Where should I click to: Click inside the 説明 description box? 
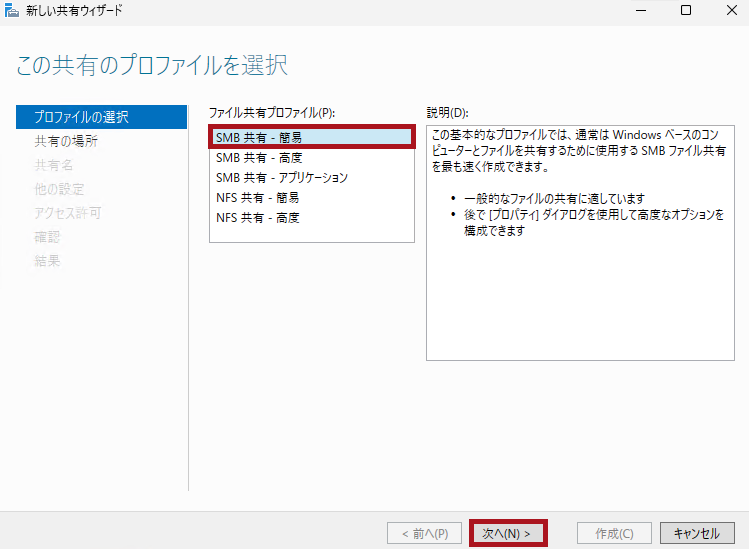pyautogui.click(x=580, y=243)
